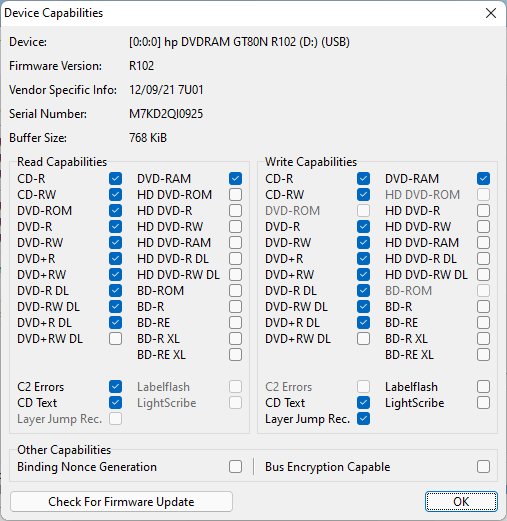Toggle Read DVD+R DL checkbox
507x521 pixels.
coord(115,322)
